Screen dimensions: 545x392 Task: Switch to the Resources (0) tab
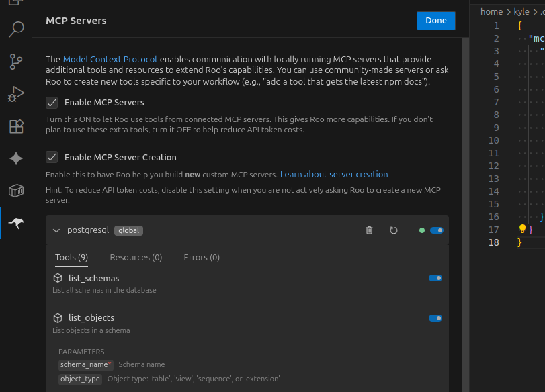tap(136, 258)
